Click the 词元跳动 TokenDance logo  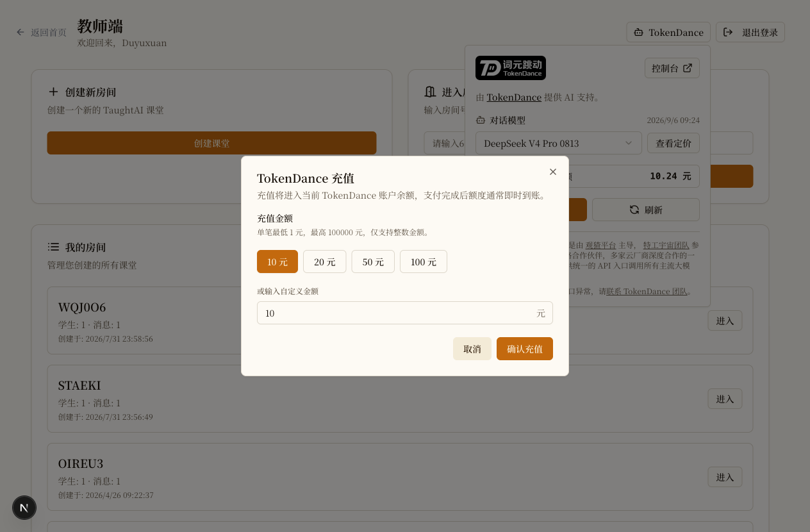pyautogui.click(x=511, y=68)
